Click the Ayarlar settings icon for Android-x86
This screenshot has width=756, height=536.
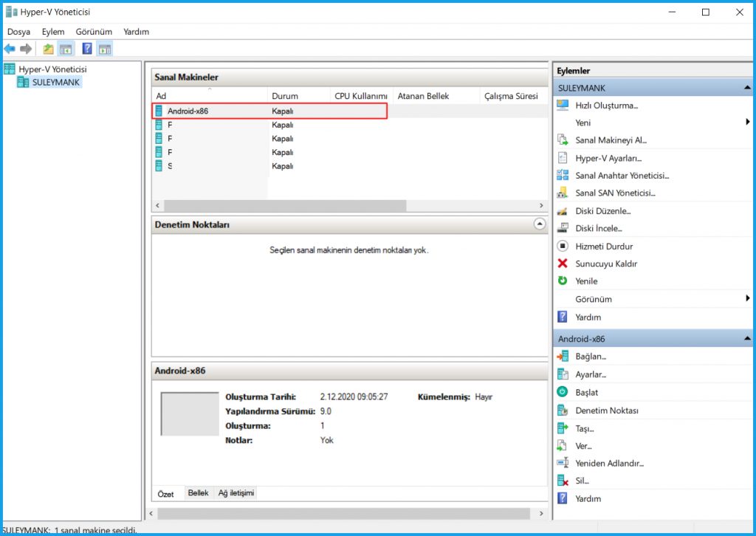click(x=562, y=374)
